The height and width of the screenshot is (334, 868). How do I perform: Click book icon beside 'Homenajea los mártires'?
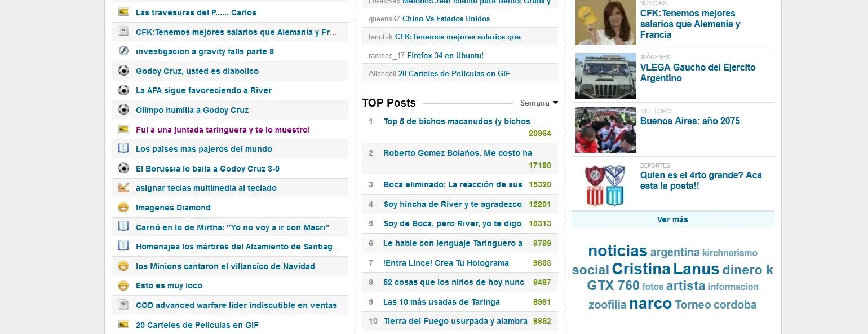point(123,246)
